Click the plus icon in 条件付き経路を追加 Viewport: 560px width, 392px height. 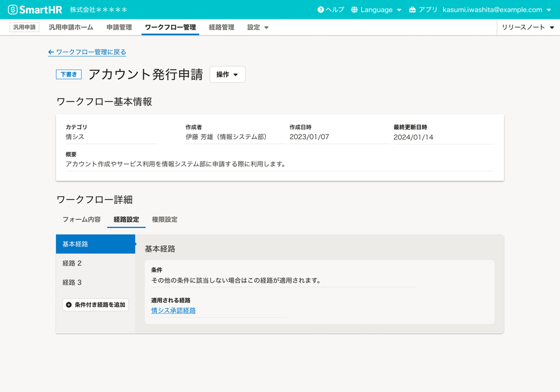(69, 305)
